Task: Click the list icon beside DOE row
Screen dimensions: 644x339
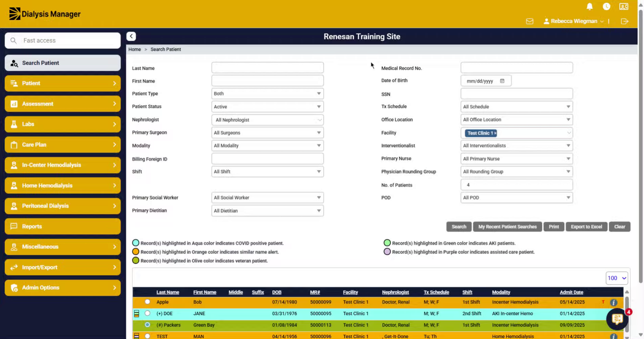Action: point(137,313)
